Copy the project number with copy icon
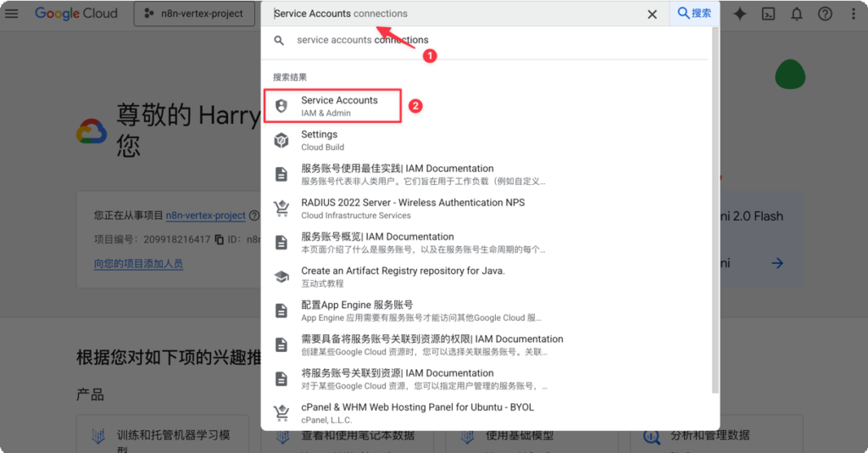The height and width of the screenshot is (453, 868). 220,240
